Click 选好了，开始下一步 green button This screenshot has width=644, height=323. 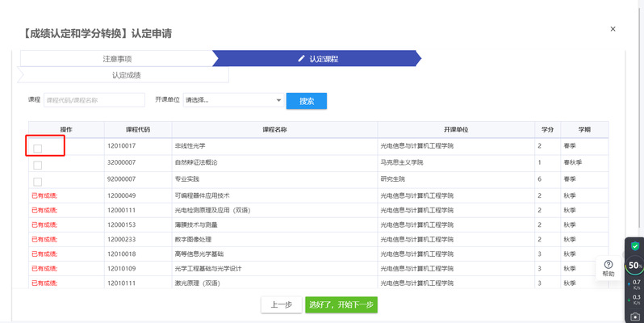[341, 305]
